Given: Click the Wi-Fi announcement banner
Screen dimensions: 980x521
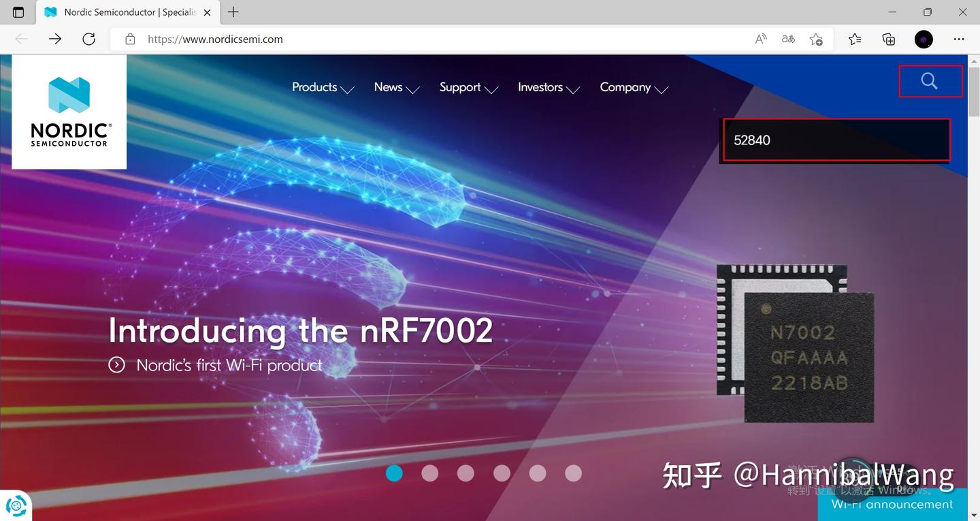Looking at the screenshot, I should point(892,504).
